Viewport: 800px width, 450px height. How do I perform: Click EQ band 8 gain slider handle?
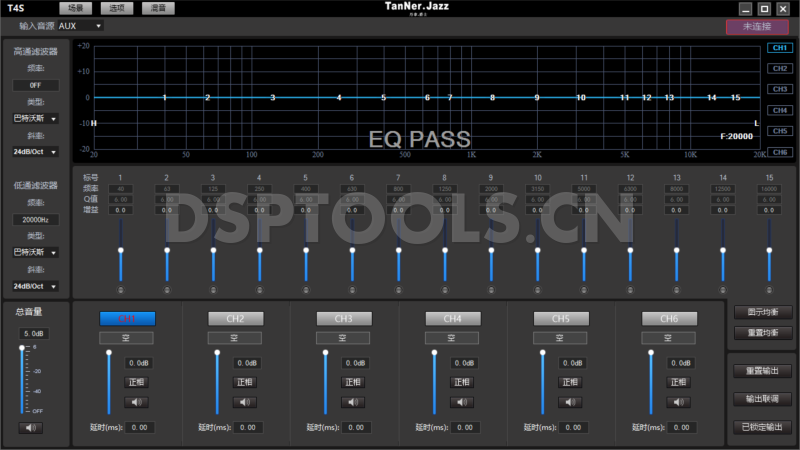point(445,250)
